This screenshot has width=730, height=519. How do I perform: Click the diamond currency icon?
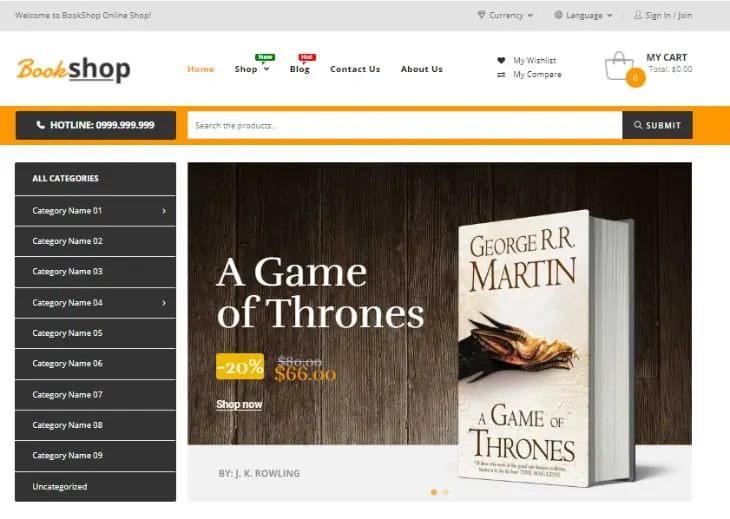coord(481,15)
